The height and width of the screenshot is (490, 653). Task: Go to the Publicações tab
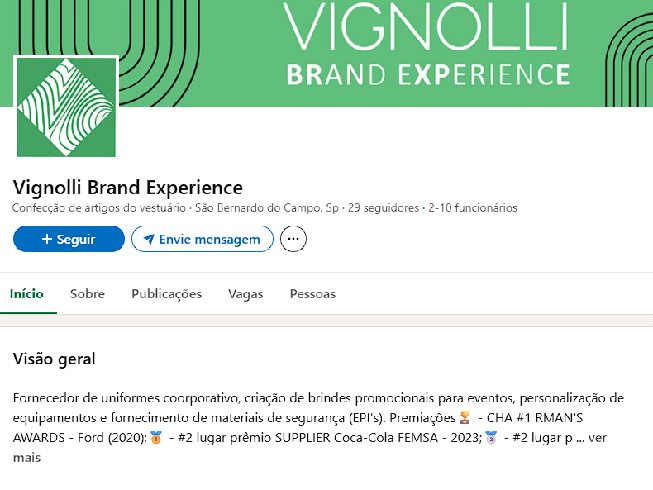[167, 294]
